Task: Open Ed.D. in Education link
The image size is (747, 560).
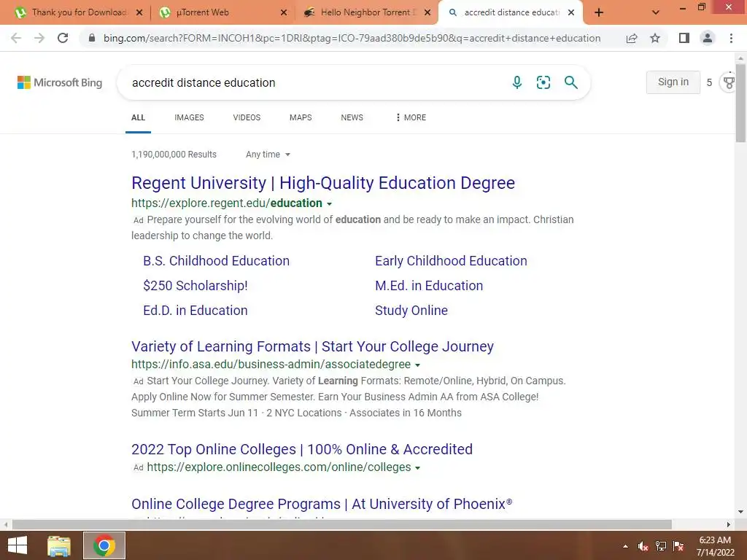Action: (196, 311)
